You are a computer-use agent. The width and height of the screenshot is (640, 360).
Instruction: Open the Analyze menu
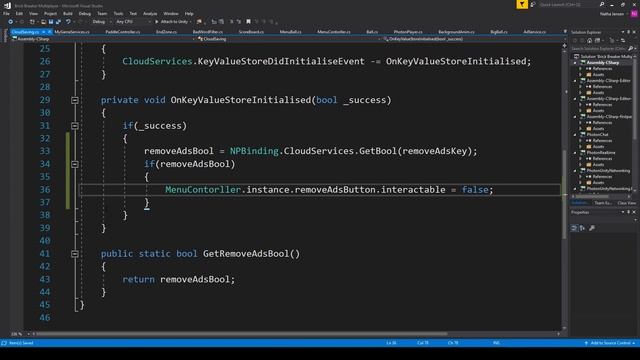tap(150, 13)
